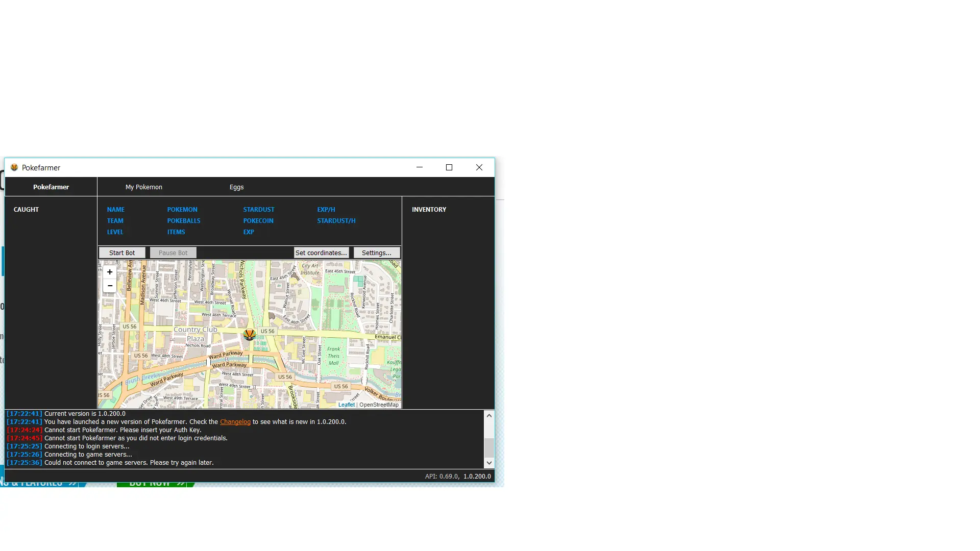Click the 'Frank Theis Mall' map label

coord(333,356)
